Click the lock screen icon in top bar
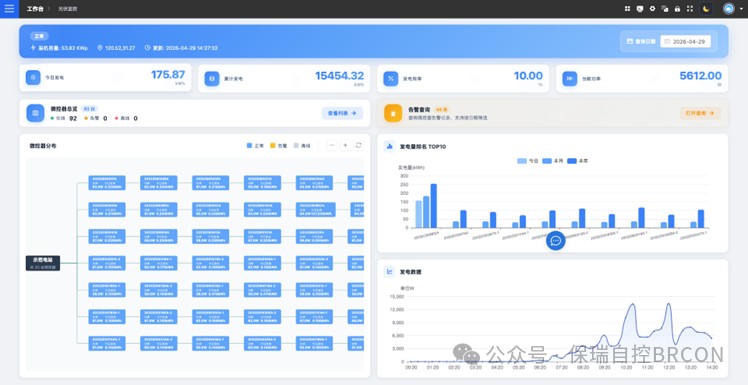Viewport: 748px width, 385px height. 677,9
